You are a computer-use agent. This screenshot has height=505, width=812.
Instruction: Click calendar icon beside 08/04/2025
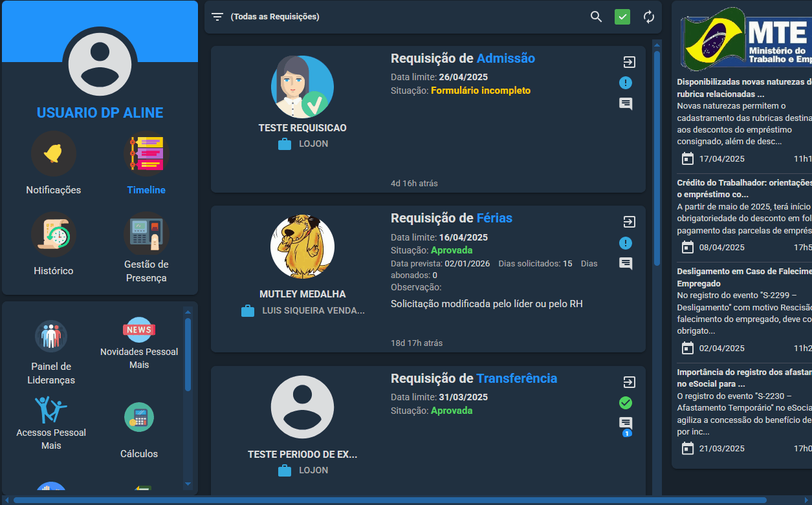point(688,247)
